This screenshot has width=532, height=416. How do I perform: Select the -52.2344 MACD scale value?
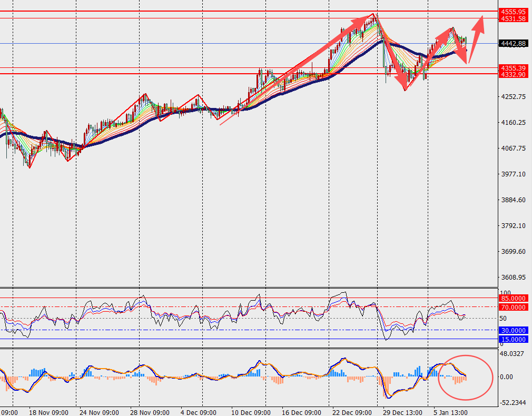coord(512,403)
